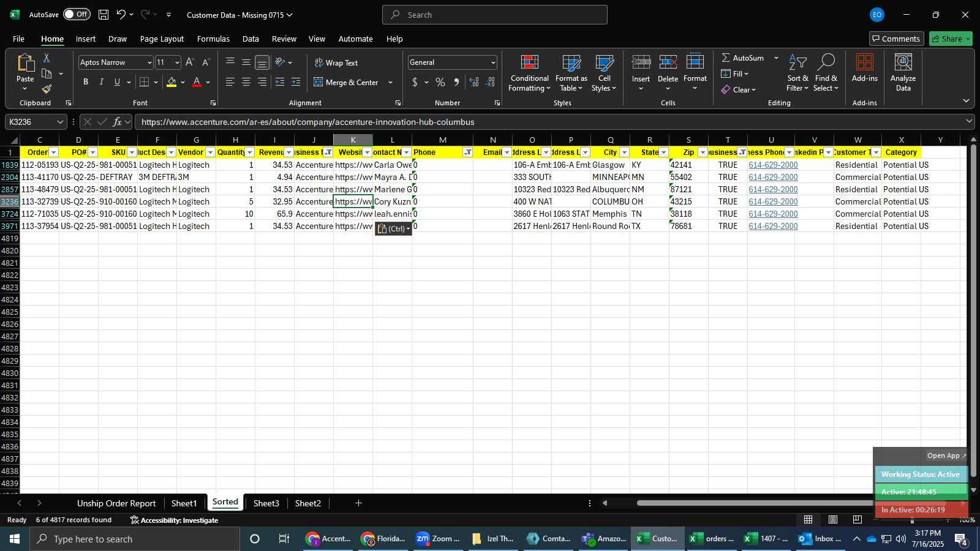Open phone link 614-629-2000 in row 1839
Image resolution: width=980 pixels, height=551 pixels.
click(x=773, y=165)
